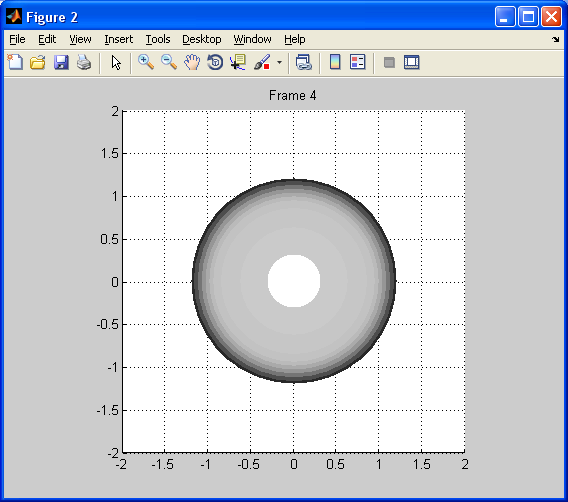Toggle the Pan hand tool
The width and height of the screenshot is (568, 502).
click(192, 62)
